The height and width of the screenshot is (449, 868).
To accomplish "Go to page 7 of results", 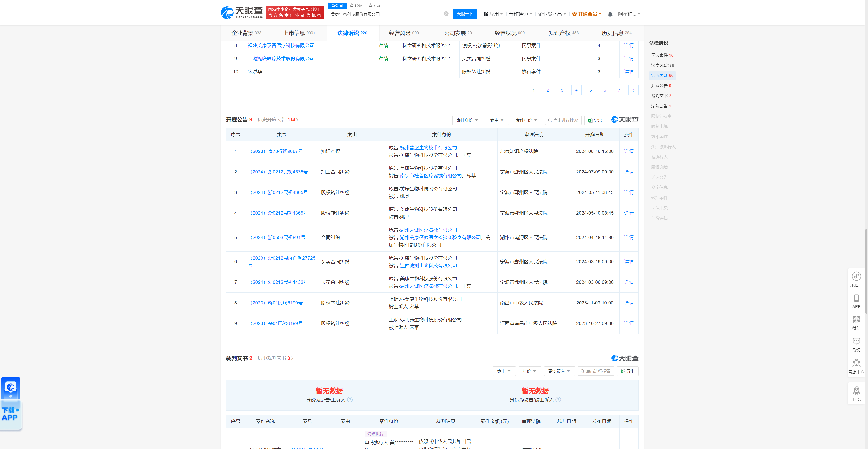I will (619, 90).
